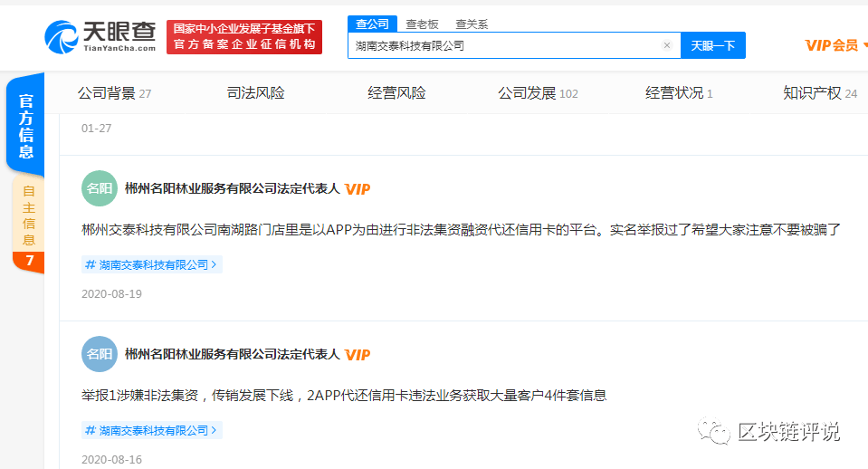Open the 公司背景 27 section tab
Viewport: 868px width, 469px height.
tap(115, 93)
